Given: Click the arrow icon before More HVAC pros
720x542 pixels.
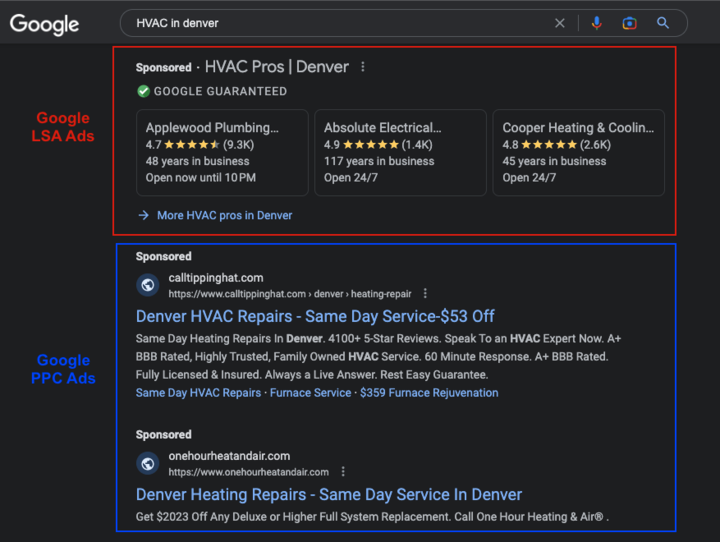Looking at the screenshot, I should pyautogui.click(x=144, y=215).
